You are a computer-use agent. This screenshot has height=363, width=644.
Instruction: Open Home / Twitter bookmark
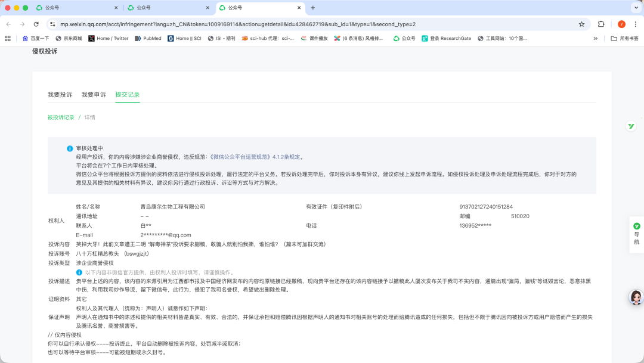[x=109, y=38]
